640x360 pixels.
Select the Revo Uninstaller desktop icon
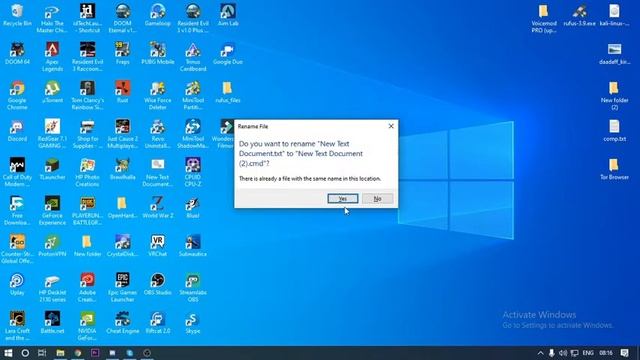coord(158,134)
